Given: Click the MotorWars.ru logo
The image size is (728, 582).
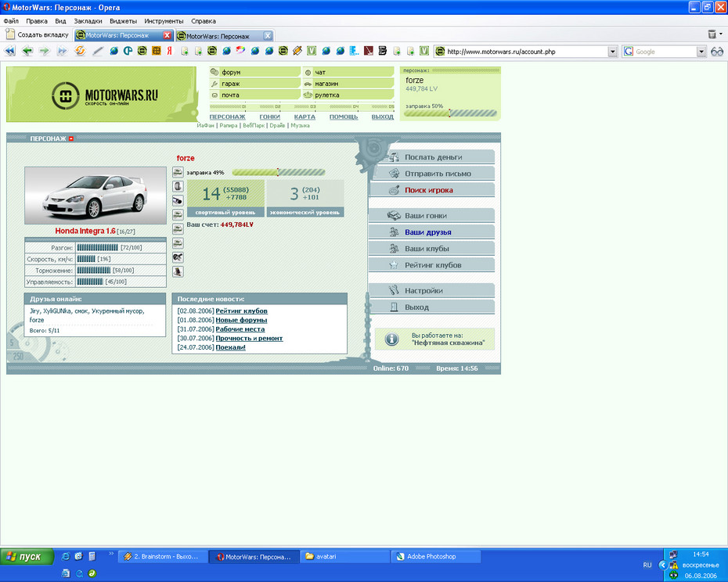Looking at the screenshot, I should pos(104,95).
